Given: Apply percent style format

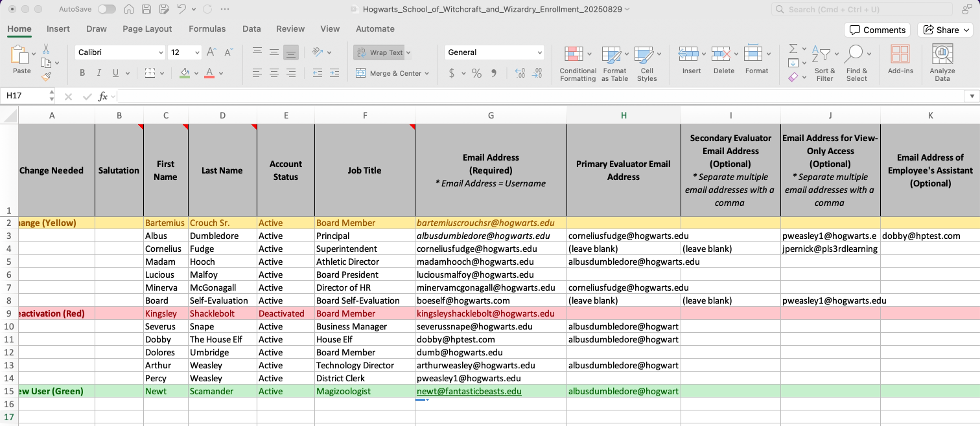Looking at the screenshot, I should (x=476, y=73).
